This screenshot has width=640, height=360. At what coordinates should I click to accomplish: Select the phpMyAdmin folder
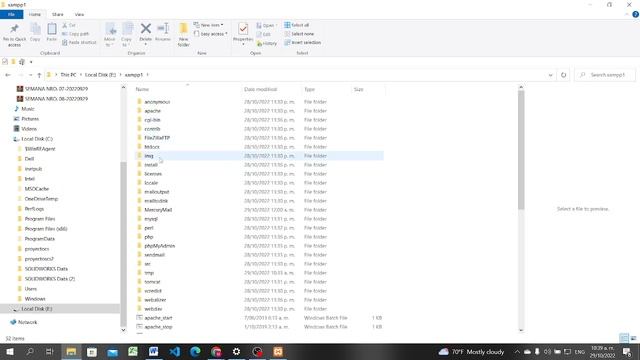click(159, 246)
